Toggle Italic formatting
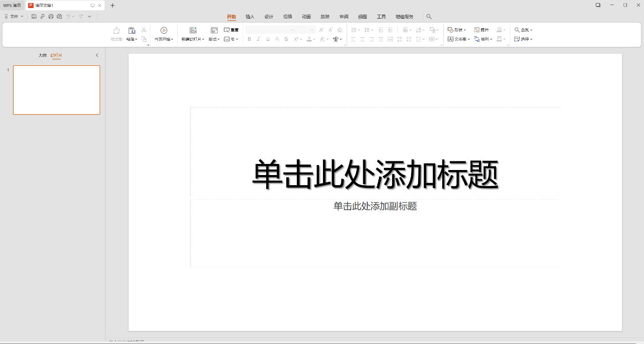644x344 pixels. pos(258,39)
